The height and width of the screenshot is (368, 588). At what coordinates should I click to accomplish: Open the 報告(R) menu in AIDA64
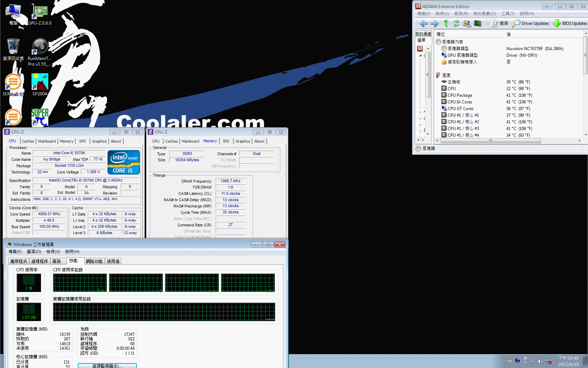coord(461,14)
